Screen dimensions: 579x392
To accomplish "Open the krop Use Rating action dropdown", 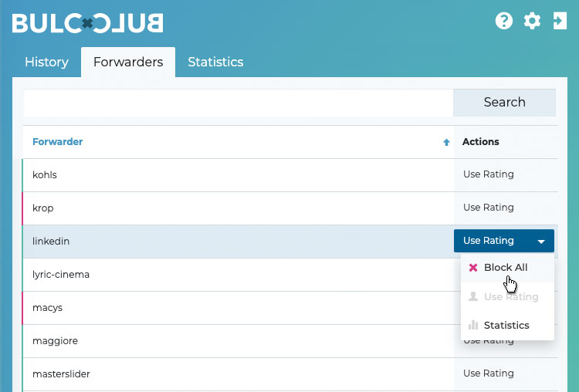I will coord(489,208).
